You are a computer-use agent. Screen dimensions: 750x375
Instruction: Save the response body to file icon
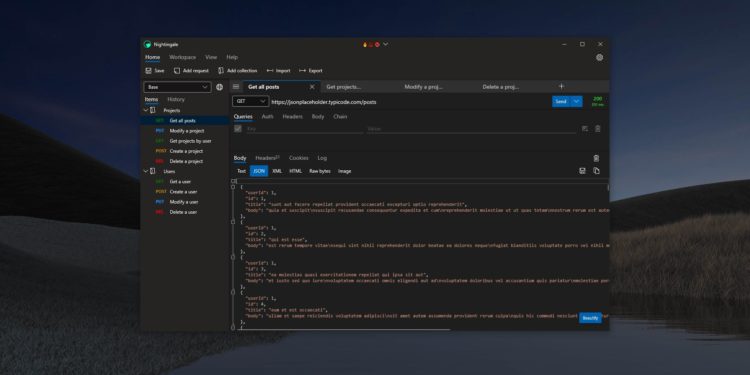[x=583, y=171]
